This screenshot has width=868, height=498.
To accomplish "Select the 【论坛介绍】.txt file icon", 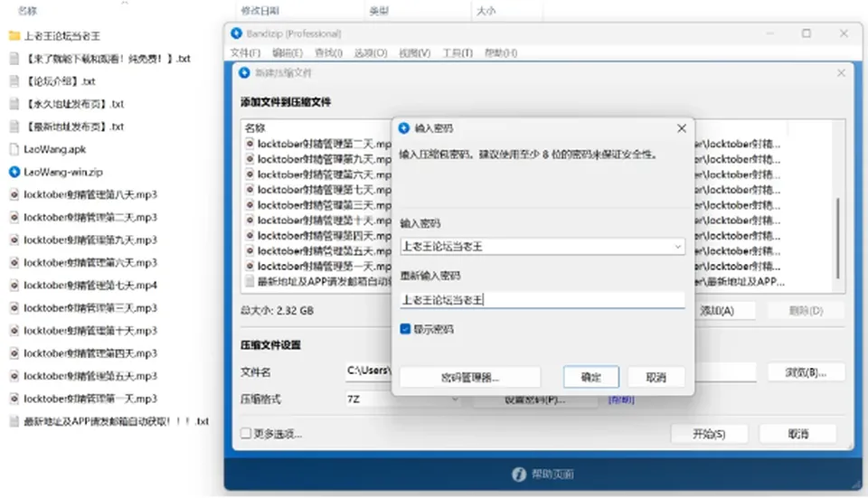I will (14, 81).
